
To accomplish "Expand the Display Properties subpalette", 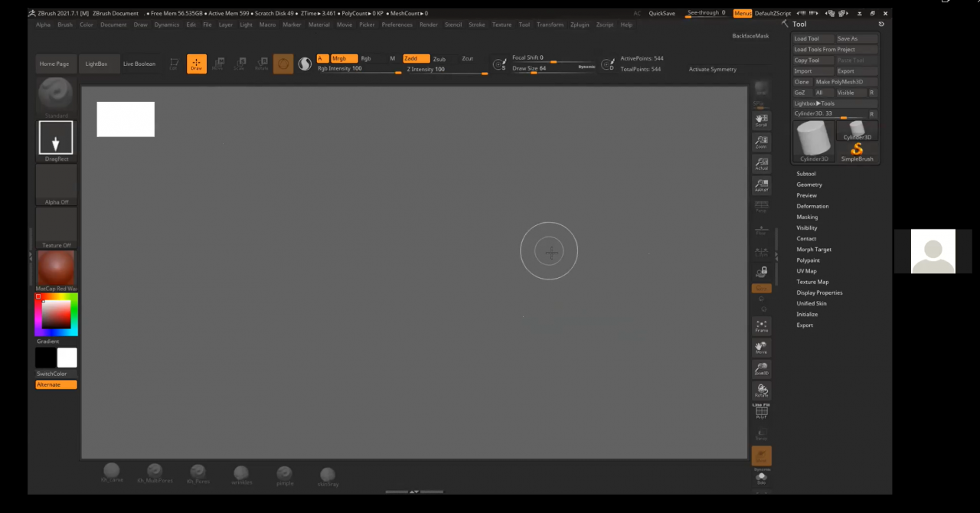I will point(819,292).
